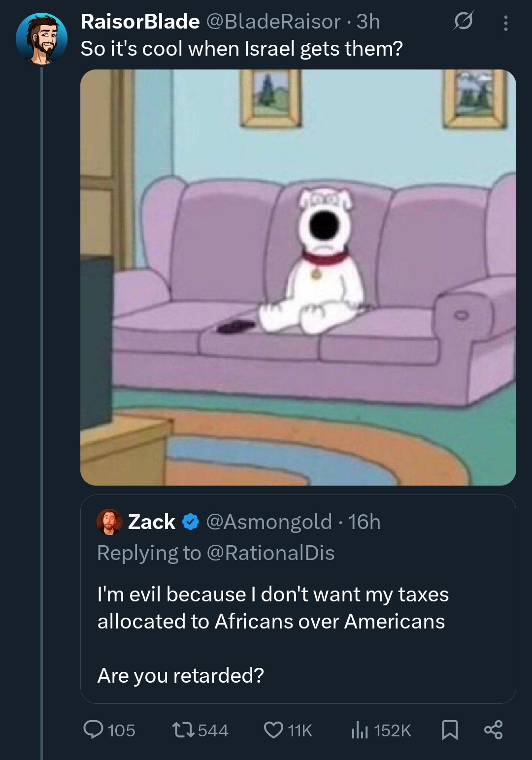Tap the @Asmongold handle in quoted post
This screenshot has height=760, width=532.
[269, 522]
